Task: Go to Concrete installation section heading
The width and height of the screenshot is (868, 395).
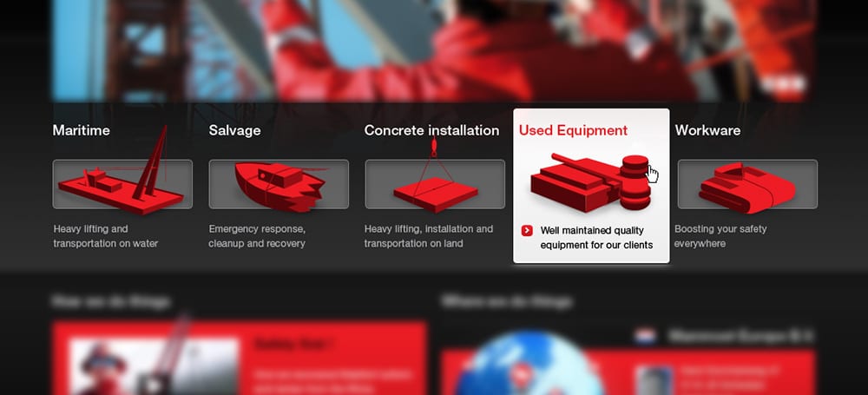Action: pos(431,130)
